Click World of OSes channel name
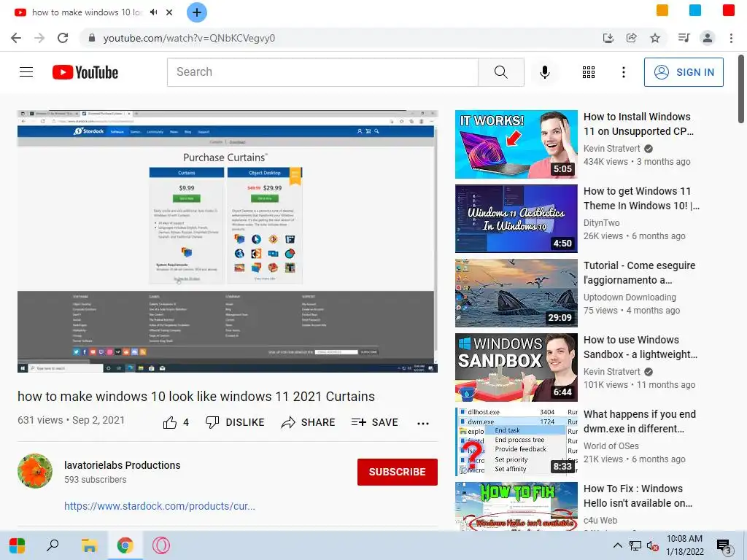The width and height of the screenshot is (747, 560). [611, 446]
